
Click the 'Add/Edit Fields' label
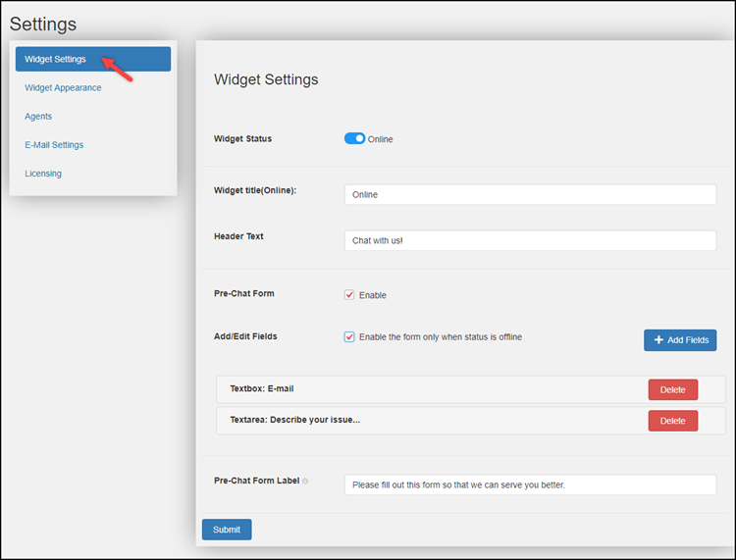245,336
